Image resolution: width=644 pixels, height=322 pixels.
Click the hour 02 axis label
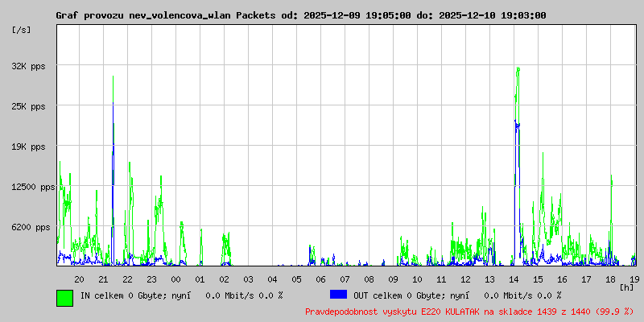point(225,279)
